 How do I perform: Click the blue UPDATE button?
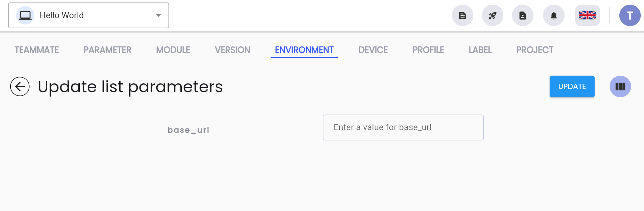point(572,87)
